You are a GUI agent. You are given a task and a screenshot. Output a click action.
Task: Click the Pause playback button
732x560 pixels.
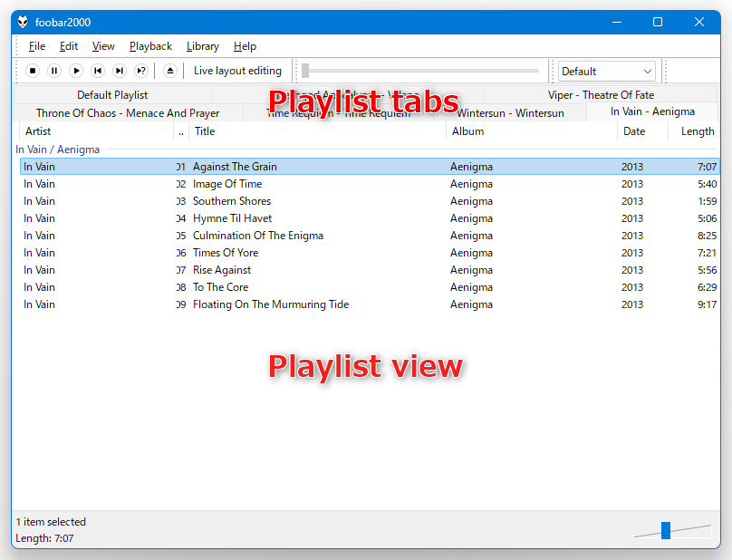(x=54, y=71)
